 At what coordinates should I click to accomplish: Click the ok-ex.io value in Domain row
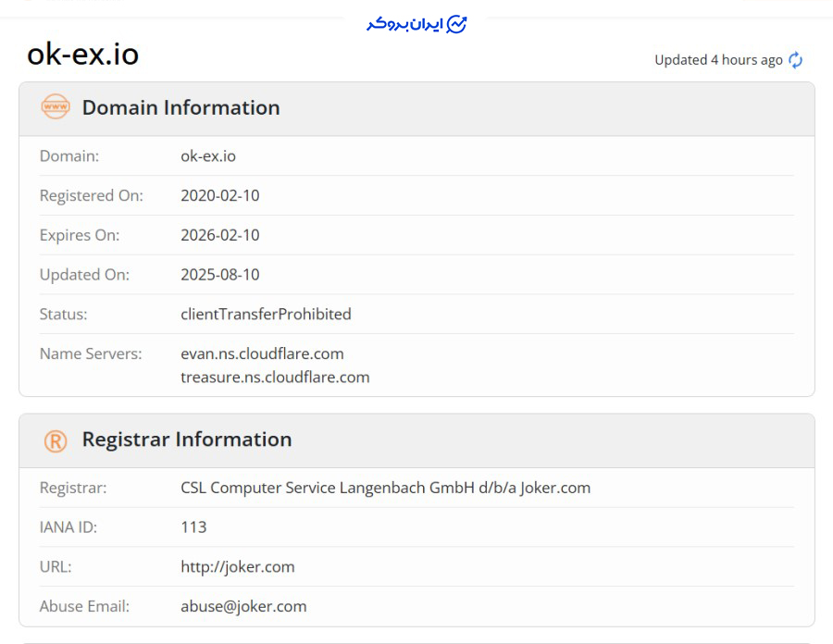(x=207, y=155)
